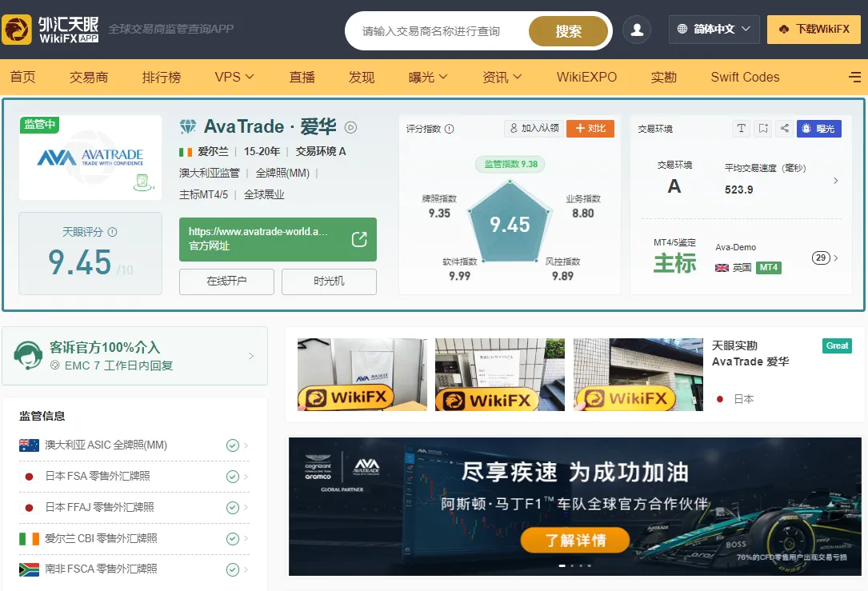Click the 在线开户 button
The image size is (868, 591).
click(226, 282)
